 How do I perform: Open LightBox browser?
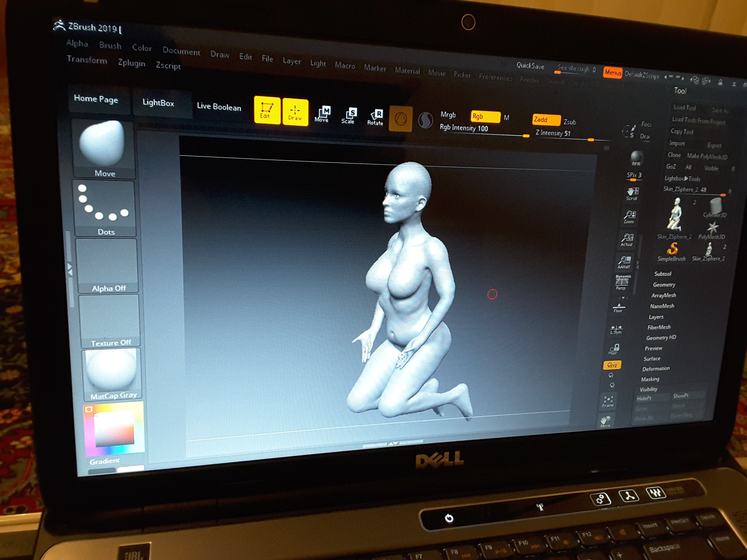158,103
